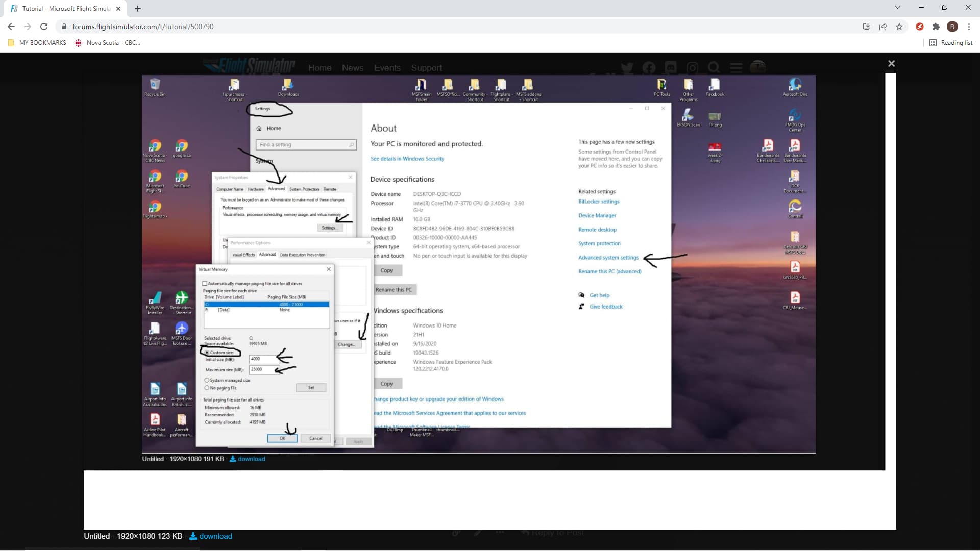
Task: Tick Automatically manage paging file size checkbox
Action: pos(205,283)
